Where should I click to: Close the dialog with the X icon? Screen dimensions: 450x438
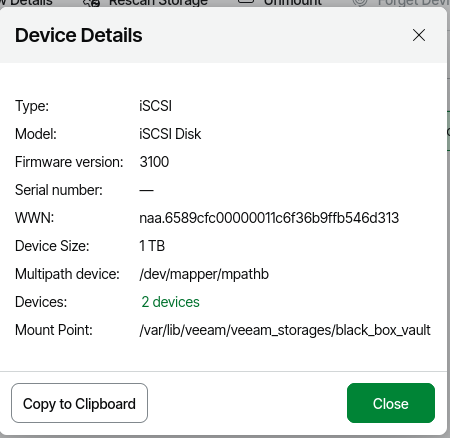tap(419, 35)
